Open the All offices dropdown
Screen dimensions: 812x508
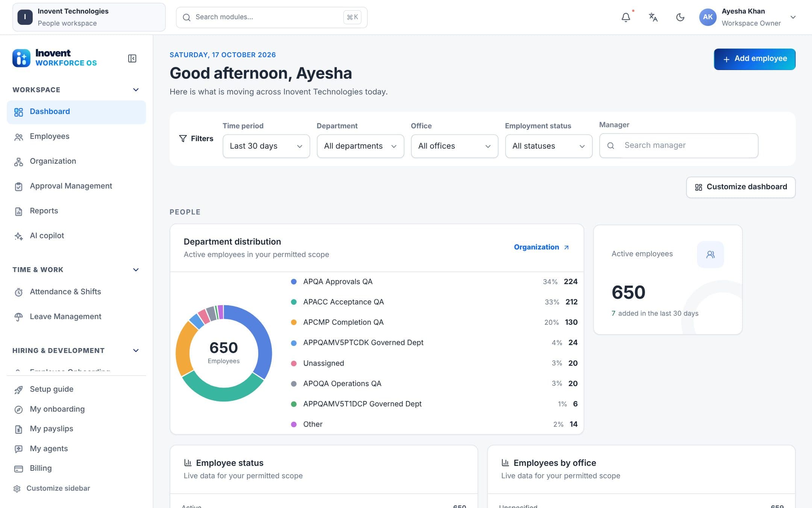[454, 146]
